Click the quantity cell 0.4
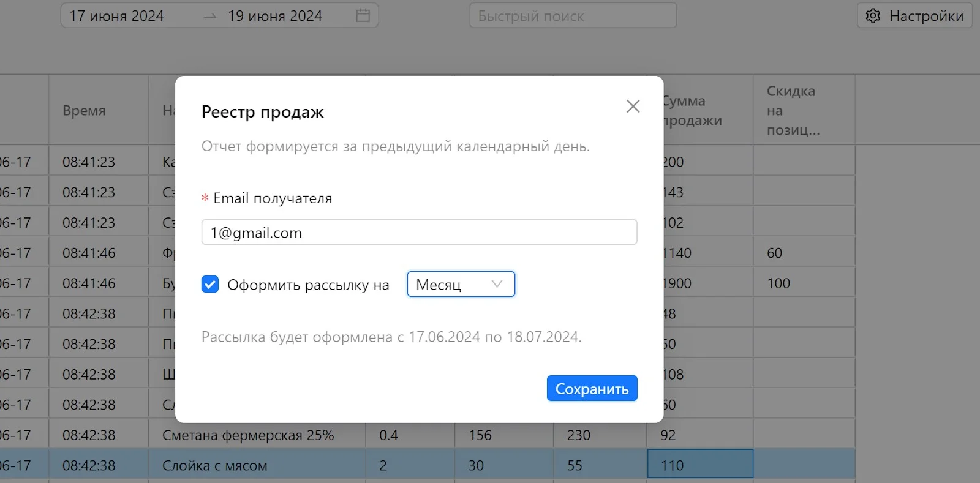Viewport: 980px width, 483px height. click(x=410, y=435)
